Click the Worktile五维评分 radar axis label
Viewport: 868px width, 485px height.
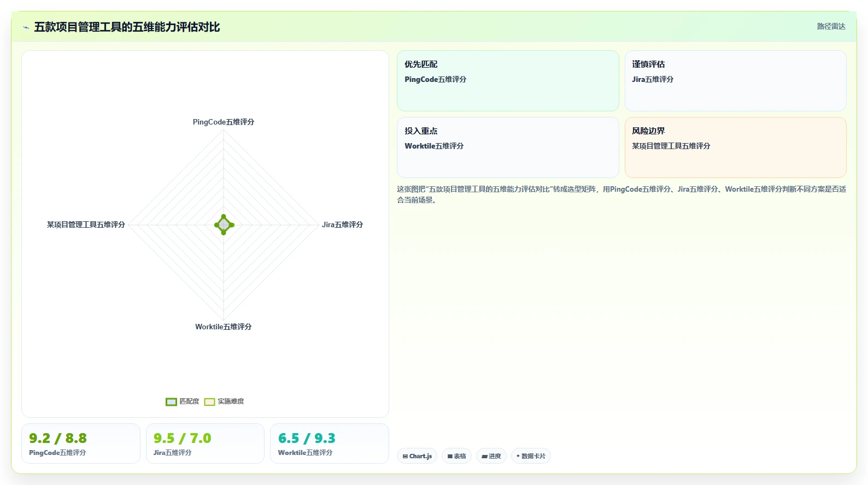tap(224, 327)
